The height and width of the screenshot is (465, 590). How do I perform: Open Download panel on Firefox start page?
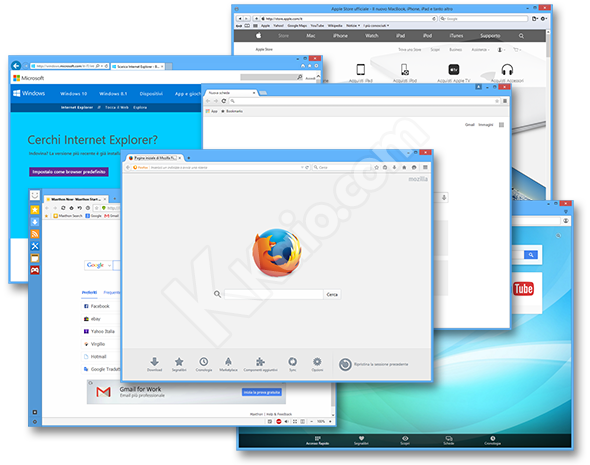[x=154, y=364]
